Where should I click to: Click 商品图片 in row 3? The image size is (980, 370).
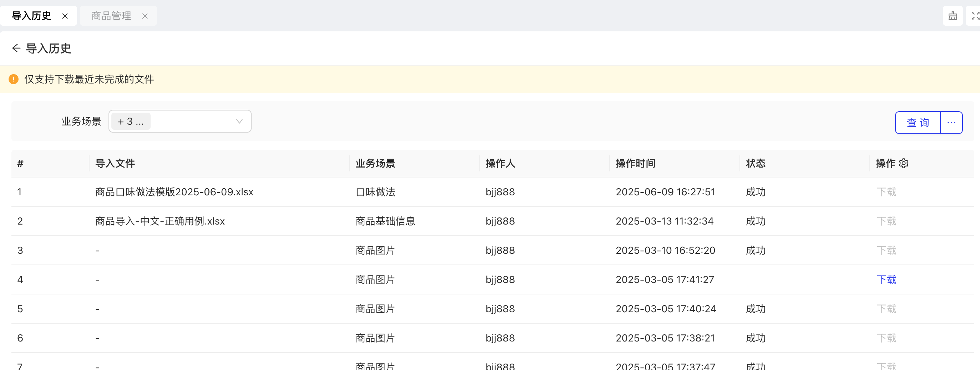(375, 250)
